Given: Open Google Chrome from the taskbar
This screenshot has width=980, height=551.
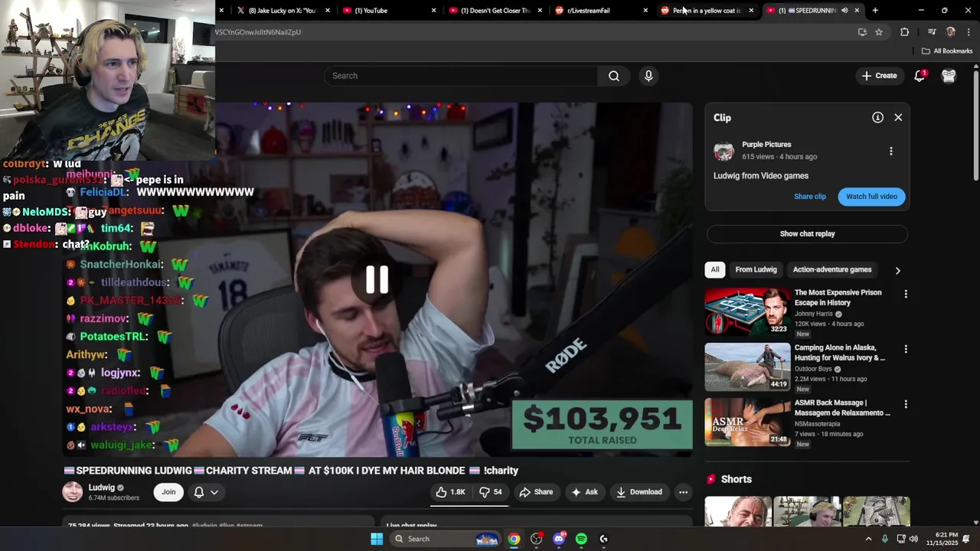Looking at the screenshot, I should 514,539.
